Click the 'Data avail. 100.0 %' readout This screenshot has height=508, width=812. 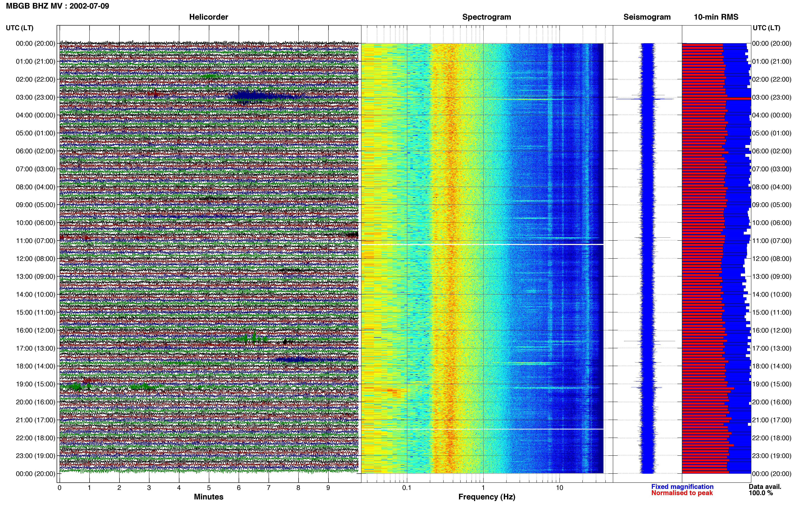coord(765,490)
